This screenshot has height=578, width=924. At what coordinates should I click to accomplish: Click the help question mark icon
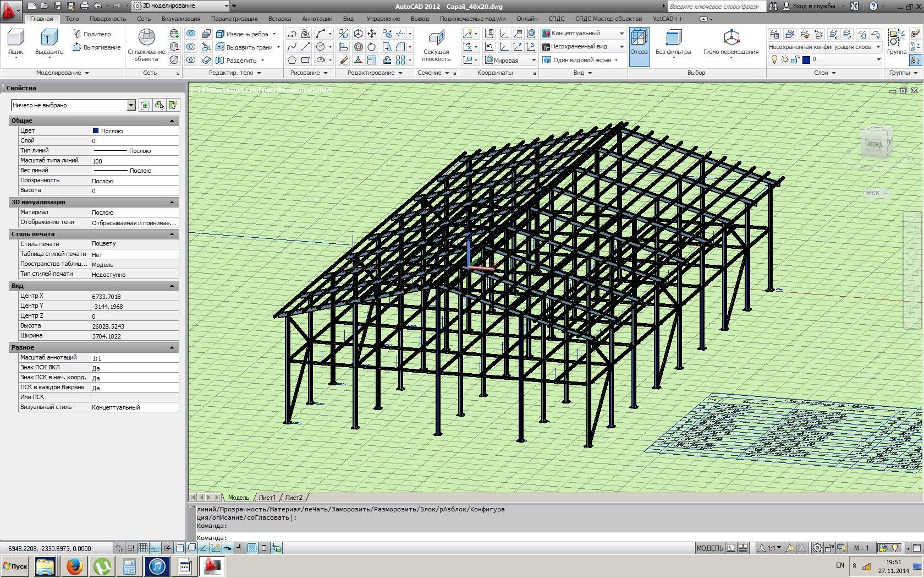click(873, 6)
